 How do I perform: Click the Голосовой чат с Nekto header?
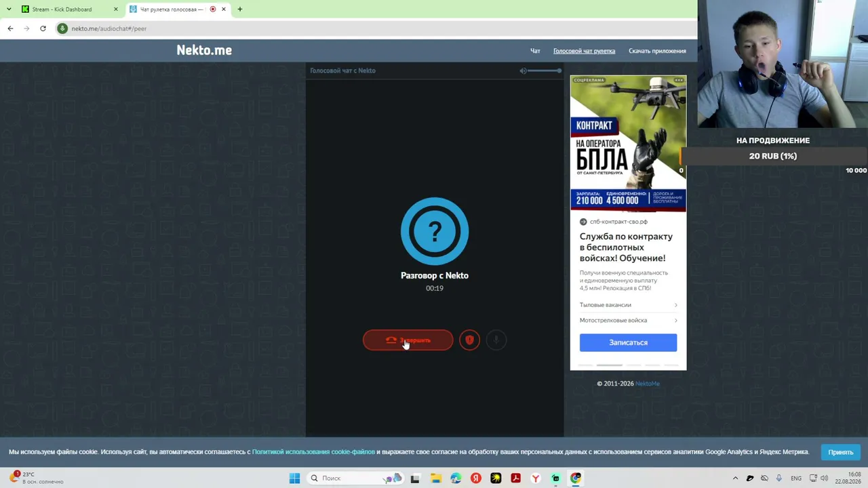coord(342,70)
